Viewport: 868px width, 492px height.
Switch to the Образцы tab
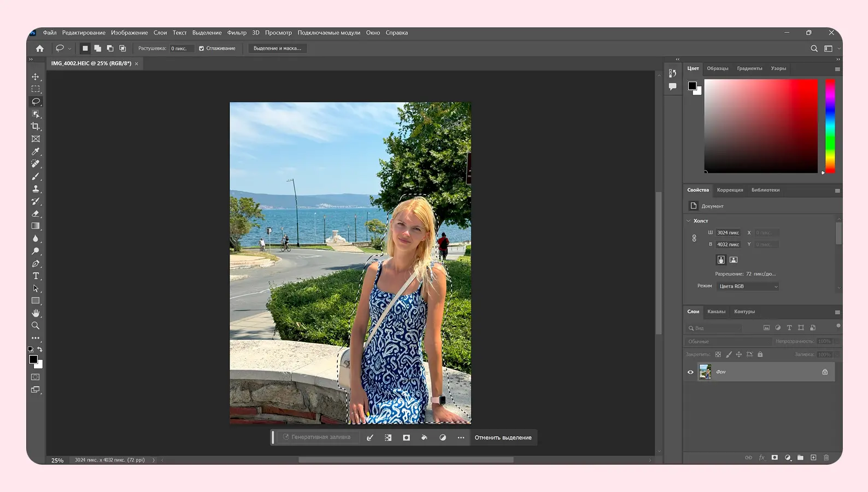(x=718, y=68)
